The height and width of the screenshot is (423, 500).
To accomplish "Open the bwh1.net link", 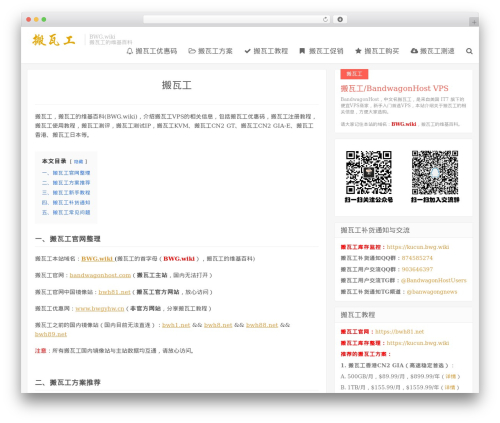I will pos(176,325).
